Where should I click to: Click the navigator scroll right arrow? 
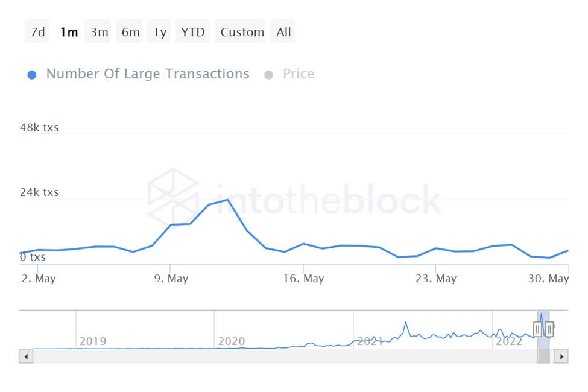(x=561, y=356)
